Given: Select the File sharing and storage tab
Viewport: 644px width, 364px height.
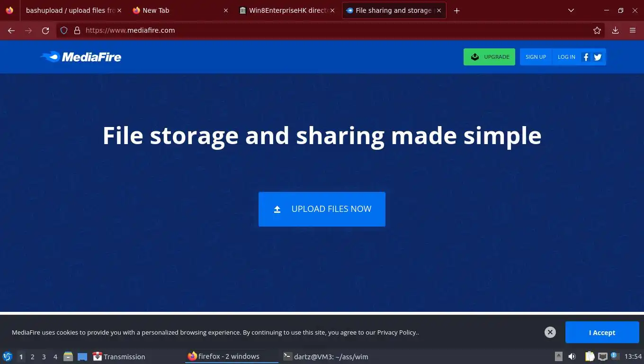Looking at the screenshot, I should coord(394,10).
